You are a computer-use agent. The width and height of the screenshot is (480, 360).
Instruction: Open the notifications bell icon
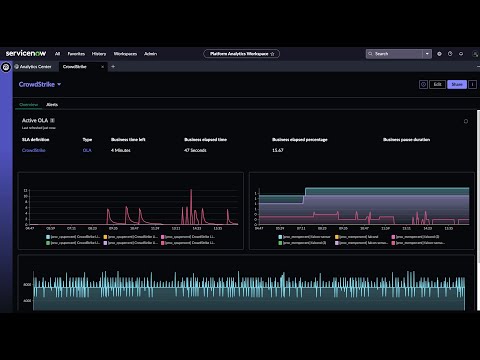[461, 54]
